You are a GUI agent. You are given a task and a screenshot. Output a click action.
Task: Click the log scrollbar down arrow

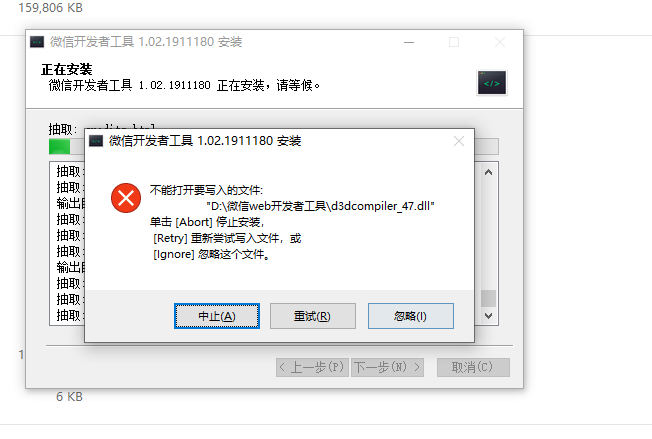coord(489,316)
